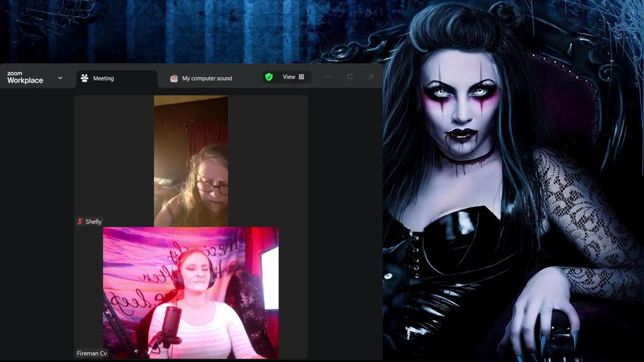Select Fireman Cv's video tile
The height and width of the screenshot is (362, 644).
point(191,293)
